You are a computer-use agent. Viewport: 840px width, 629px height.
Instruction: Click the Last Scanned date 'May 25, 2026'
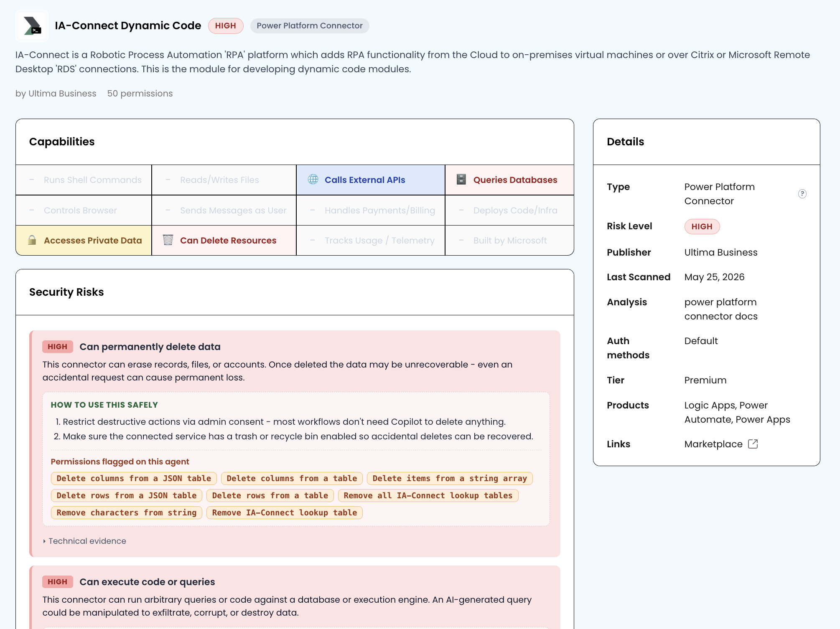tap(714, 277)
